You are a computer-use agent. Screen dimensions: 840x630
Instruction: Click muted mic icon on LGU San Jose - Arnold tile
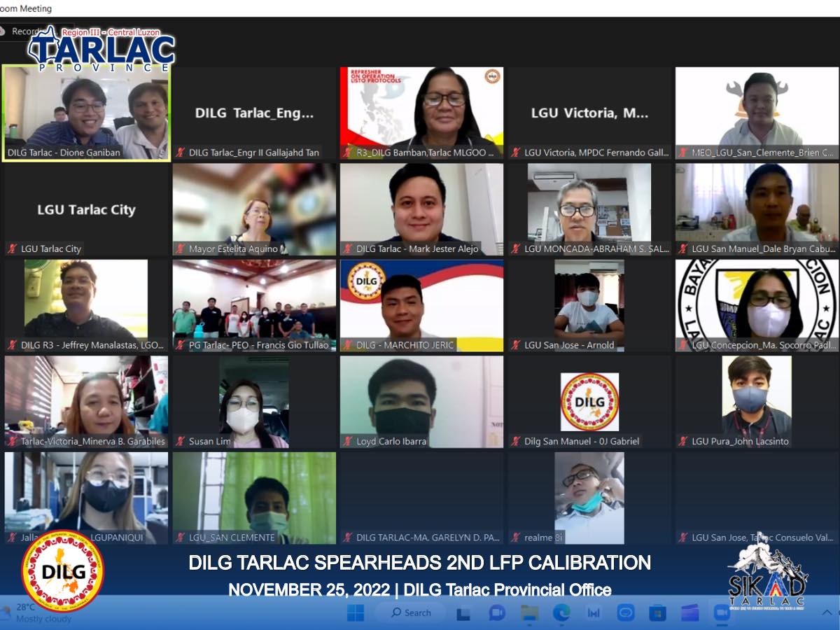[516, 345]
